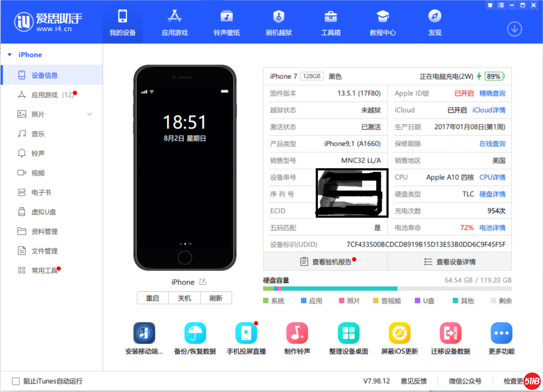This screenshot has height=392, width=543.
Task: Click the 微信公众号 link in status bar
Action: tap(465, 381)
